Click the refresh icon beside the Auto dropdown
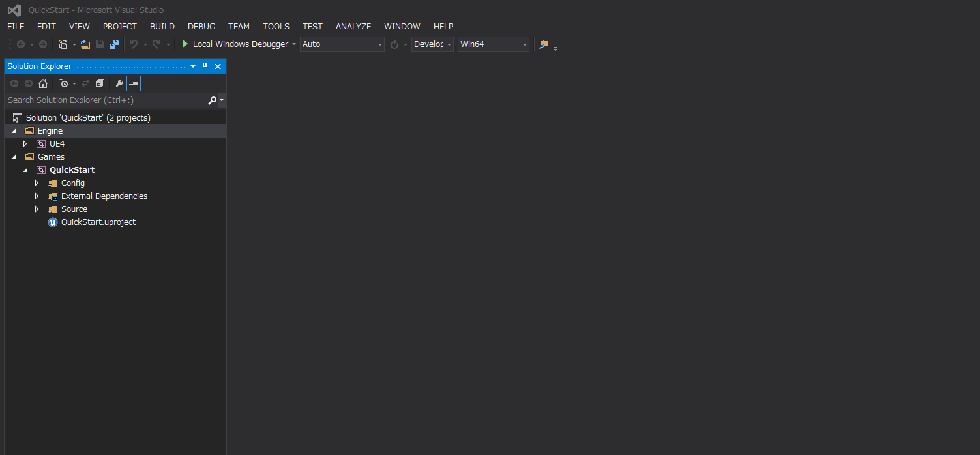The width and height of the screenshot is (980, 455). tap(394, 44)
